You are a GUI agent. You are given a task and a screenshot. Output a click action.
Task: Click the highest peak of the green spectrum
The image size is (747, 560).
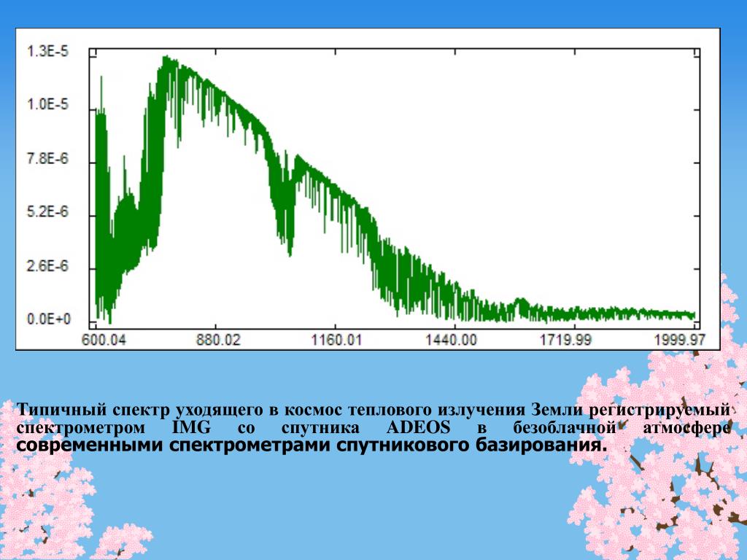(166, 58)
